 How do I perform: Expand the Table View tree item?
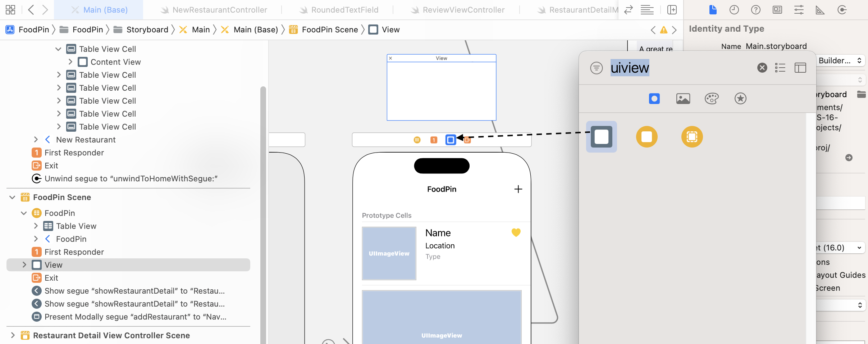click(36, 226)
